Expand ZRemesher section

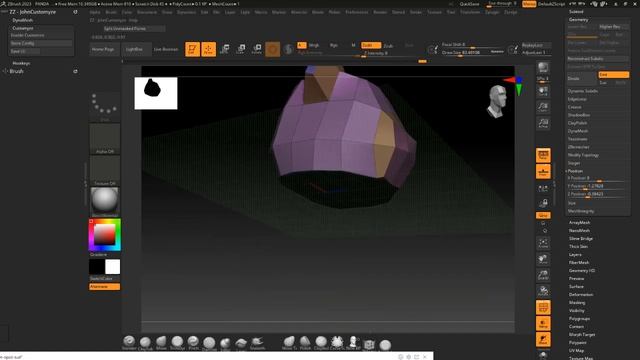pos(578,147)
